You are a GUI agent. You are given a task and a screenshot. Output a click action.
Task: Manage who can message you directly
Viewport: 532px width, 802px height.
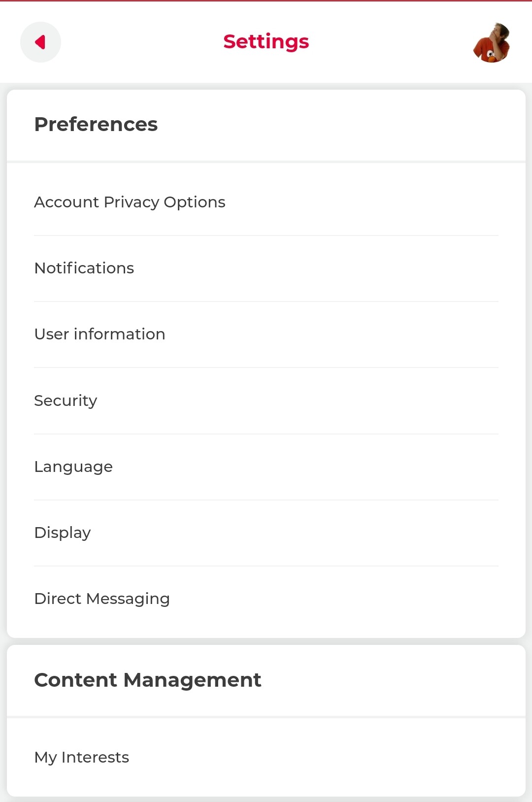(102, 599)
